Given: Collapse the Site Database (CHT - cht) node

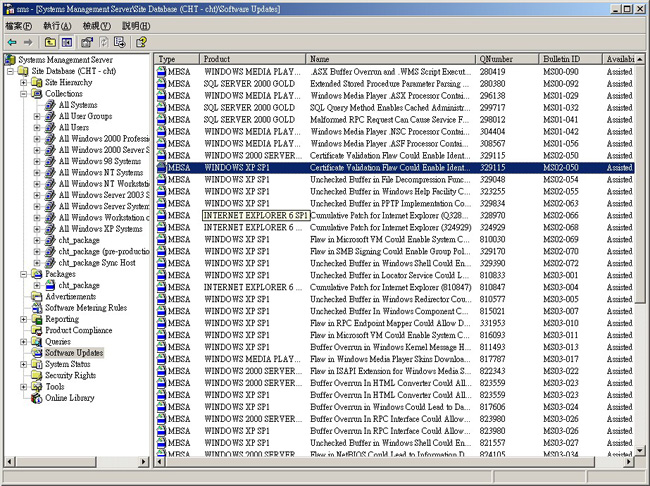Looking at the screenshot, I should (x=10, y=71).
